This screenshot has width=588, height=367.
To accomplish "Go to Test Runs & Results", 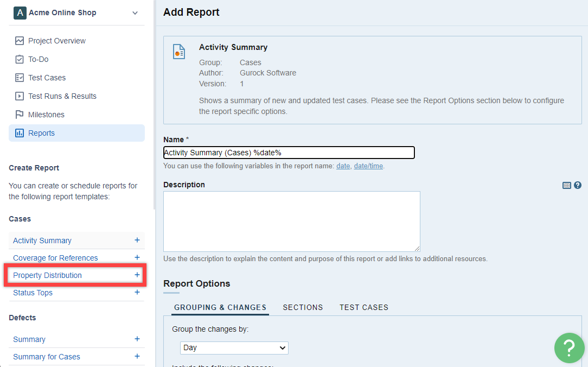I will tap(62, 96).
